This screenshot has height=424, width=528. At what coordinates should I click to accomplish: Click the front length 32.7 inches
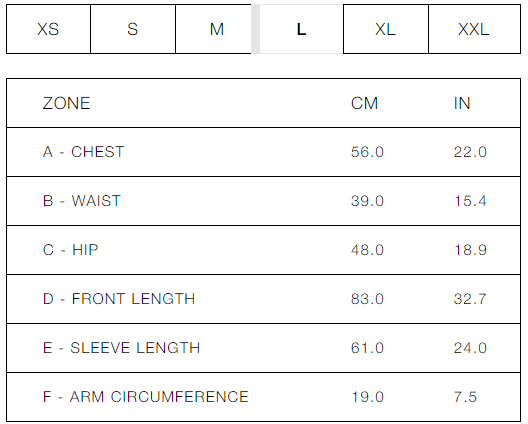point(470,299)
